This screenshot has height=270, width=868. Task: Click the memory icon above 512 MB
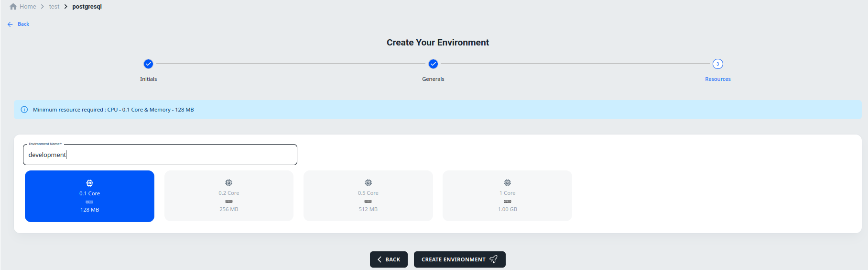point(368,202)
